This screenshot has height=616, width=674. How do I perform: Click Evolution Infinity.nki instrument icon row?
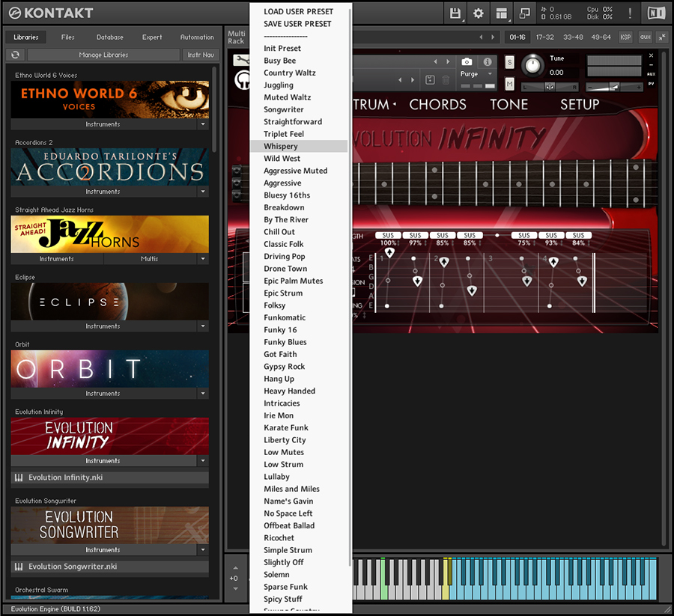click(x=109, y=478)
